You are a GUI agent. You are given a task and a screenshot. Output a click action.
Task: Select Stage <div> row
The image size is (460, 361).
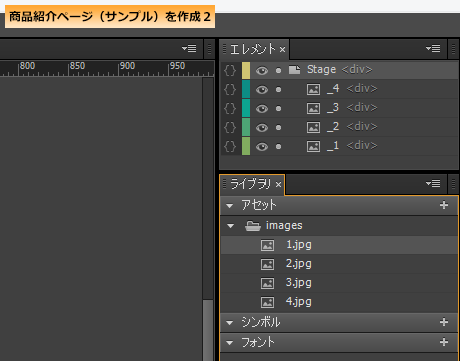click(339, 70)
